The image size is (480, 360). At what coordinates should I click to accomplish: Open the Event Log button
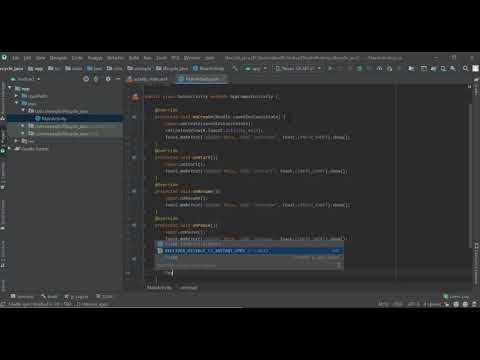click(x=456, y=296)
